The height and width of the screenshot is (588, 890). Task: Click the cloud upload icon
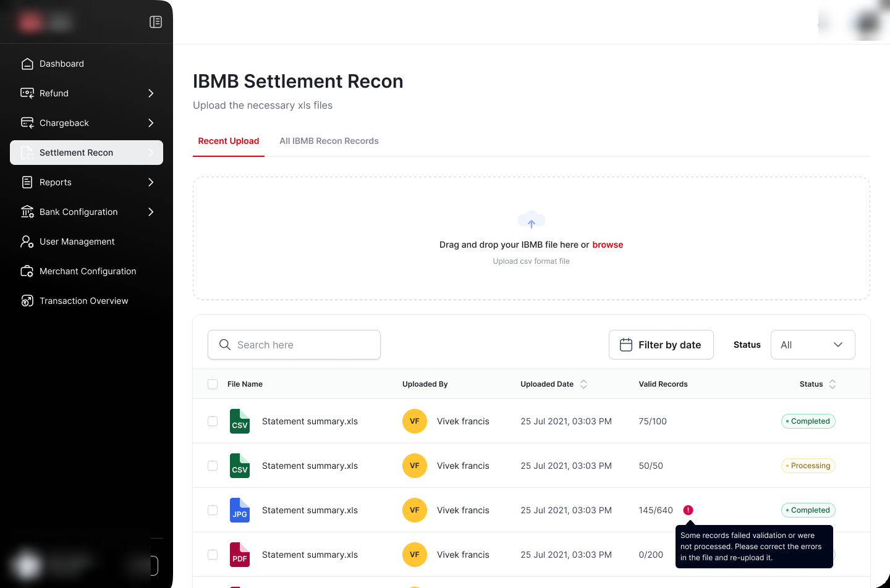(532, 220)
